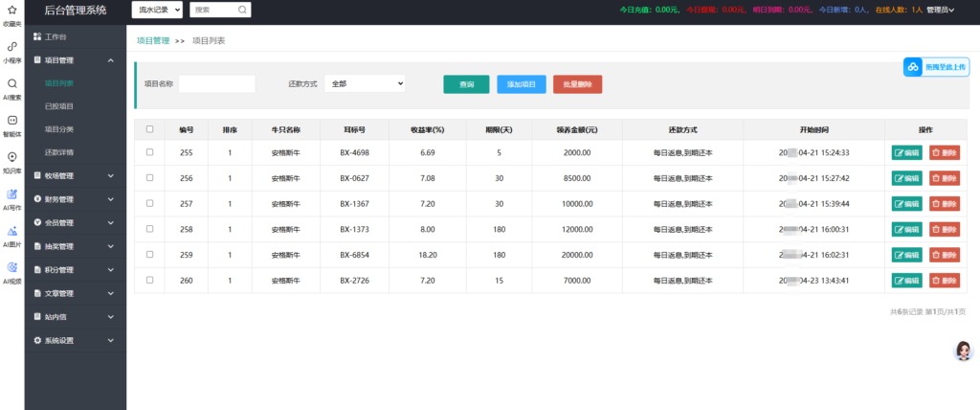Open the 工作台 menu item
This screenshot has width=980, height=410.
(x=76, y=37)
